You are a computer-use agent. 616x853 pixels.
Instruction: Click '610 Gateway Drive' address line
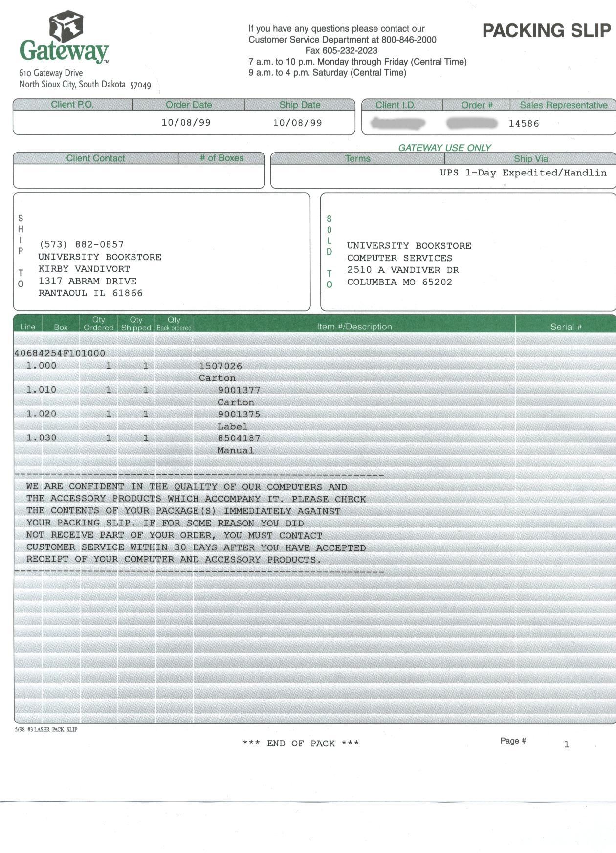51,73
